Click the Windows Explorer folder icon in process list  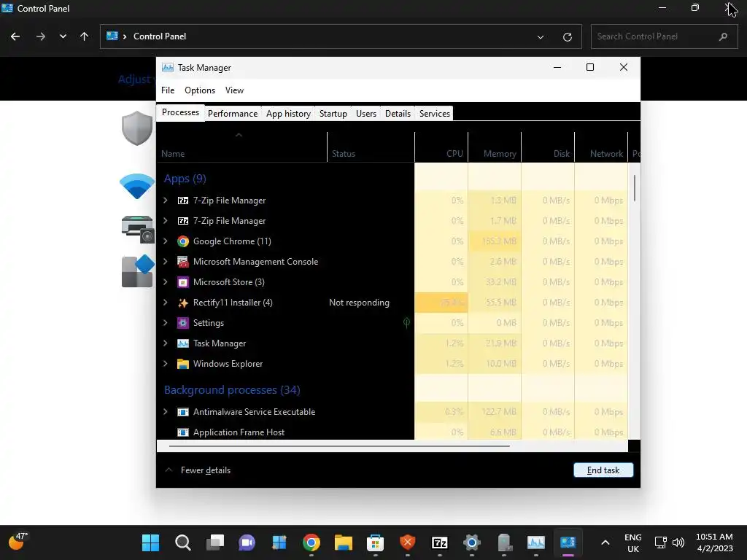click(x=183, y=364)
